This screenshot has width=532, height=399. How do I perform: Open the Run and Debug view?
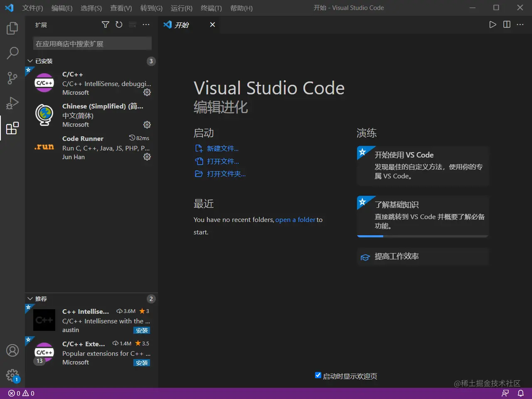(12, 103)
